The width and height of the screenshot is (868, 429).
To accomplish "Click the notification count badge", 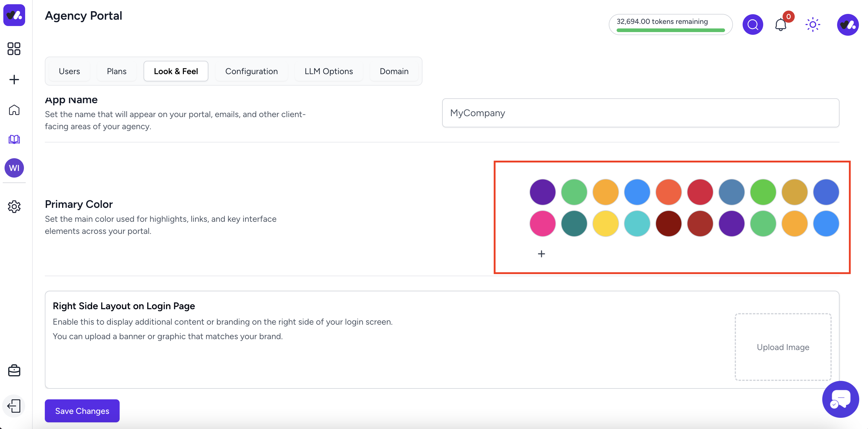I will coord(788,16).
